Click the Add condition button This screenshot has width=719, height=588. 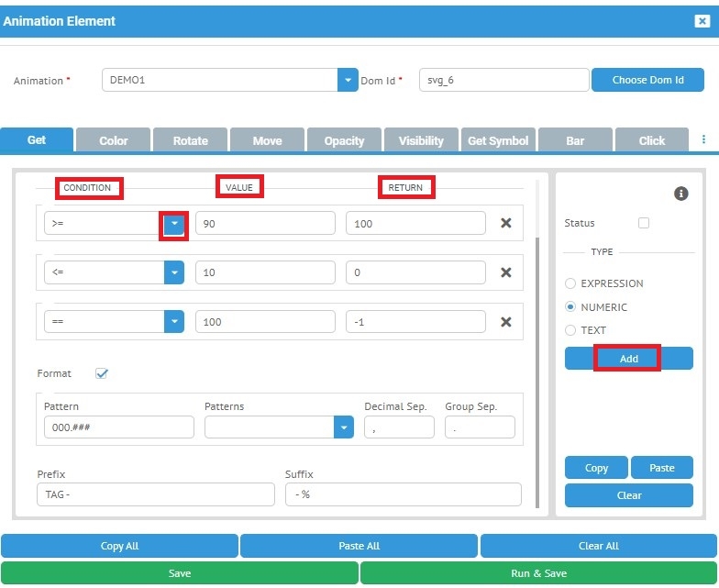(x=628, y=359)
